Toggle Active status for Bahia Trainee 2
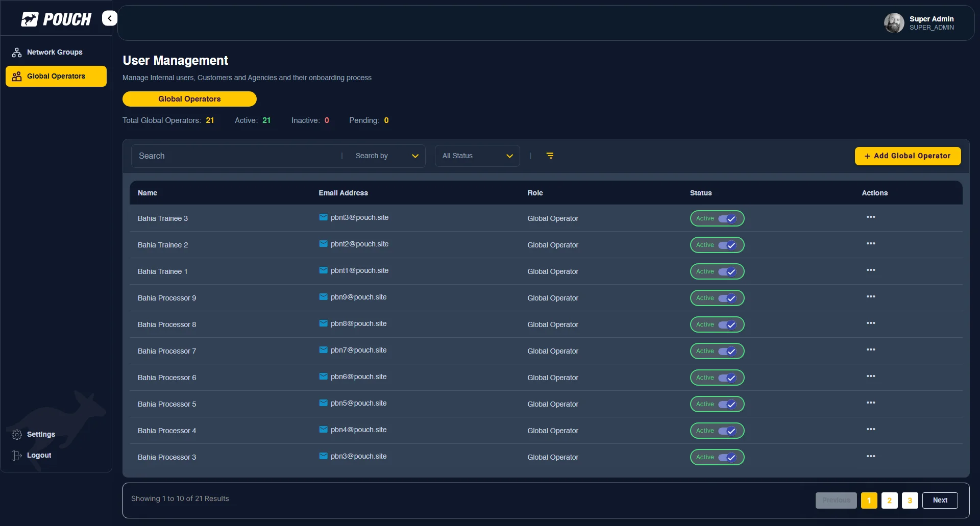 727,245
